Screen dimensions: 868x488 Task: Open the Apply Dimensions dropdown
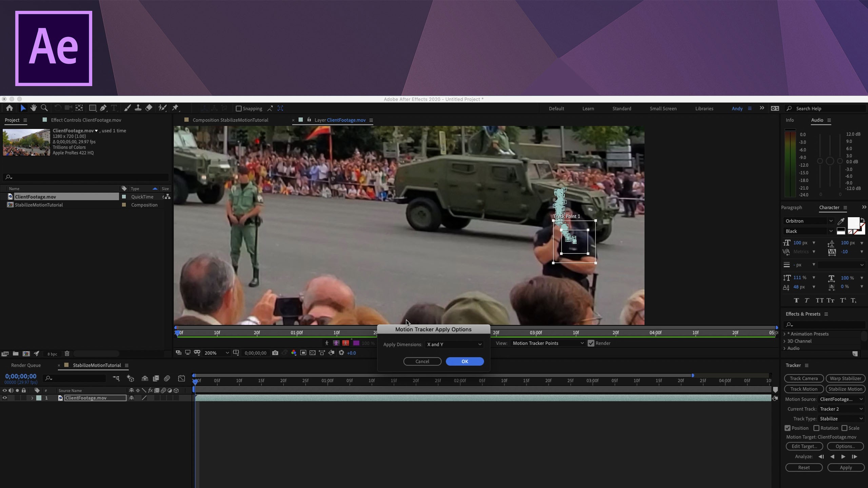(454, 344)
